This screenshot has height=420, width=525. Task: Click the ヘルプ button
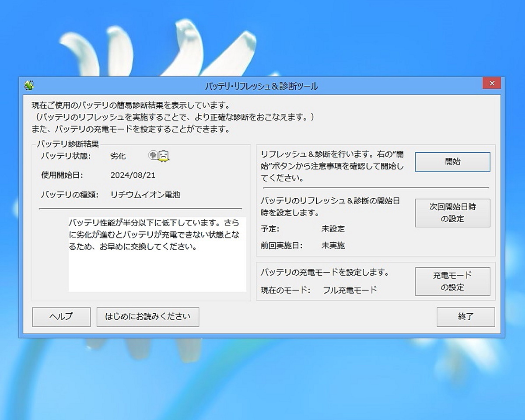pos(61,317)
